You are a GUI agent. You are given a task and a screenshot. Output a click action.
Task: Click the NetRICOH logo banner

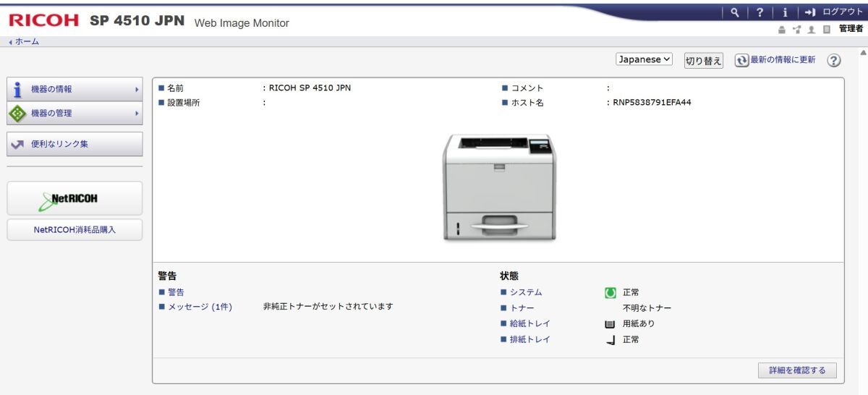[75, 198]
